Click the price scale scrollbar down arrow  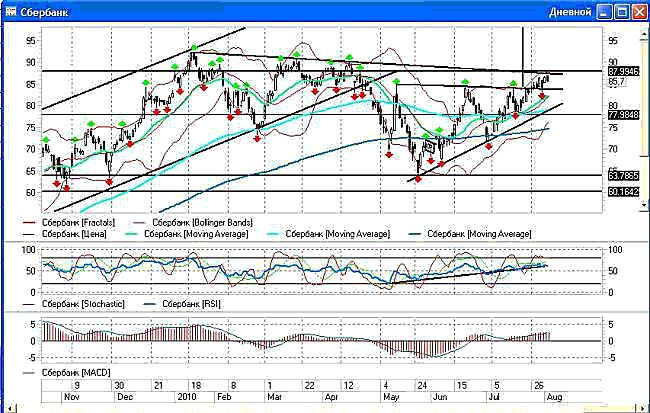[x=644, y=204]
